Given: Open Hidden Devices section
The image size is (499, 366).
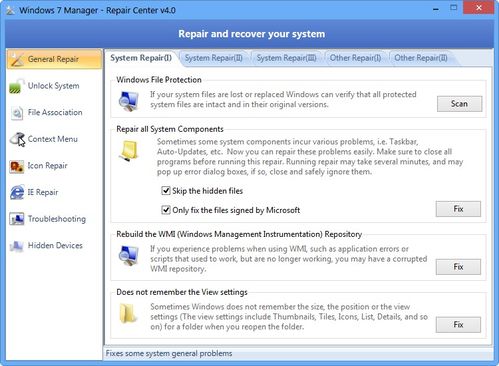Looking at the screenshot, I should (55, 246).
